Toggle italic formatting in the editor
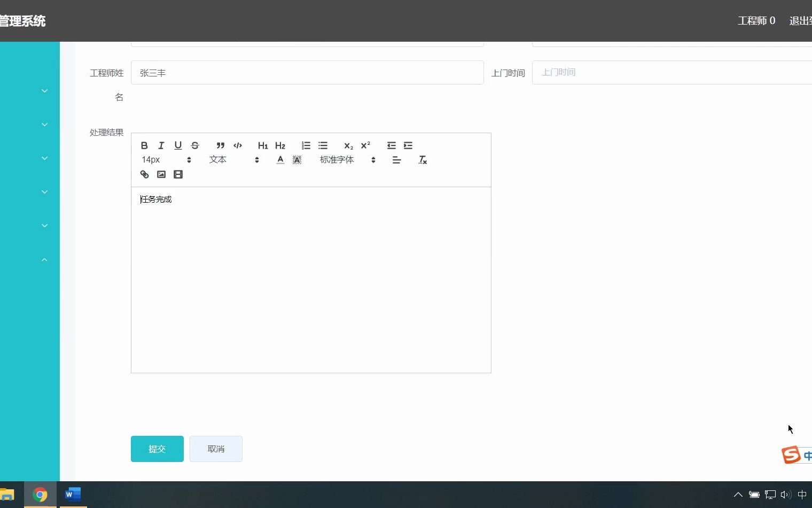 [x=161, y=145]
